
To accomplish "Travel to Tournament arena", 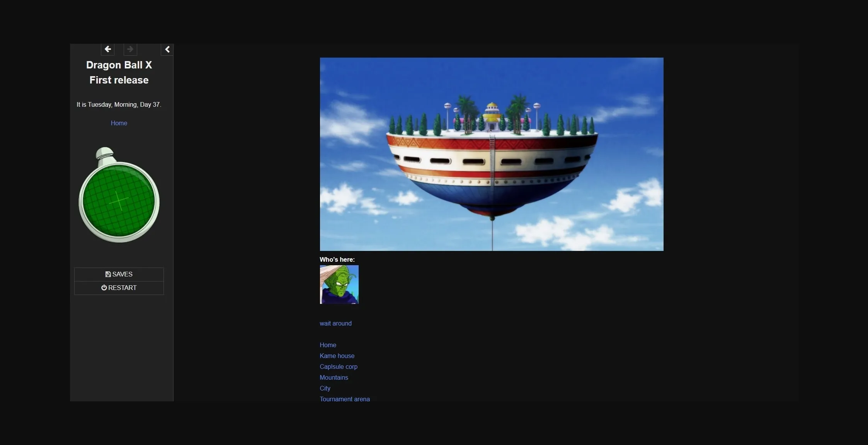I will click(344, 399).
